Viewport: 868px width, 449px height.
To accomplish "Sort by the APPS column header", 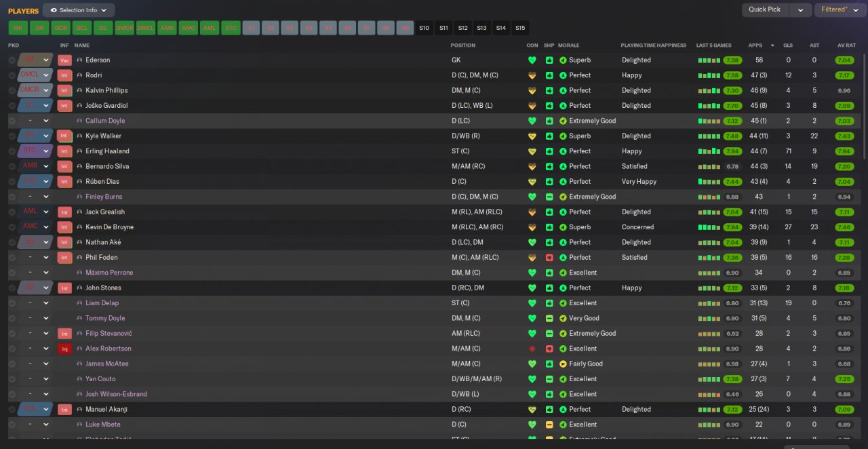I will point(755,45).
